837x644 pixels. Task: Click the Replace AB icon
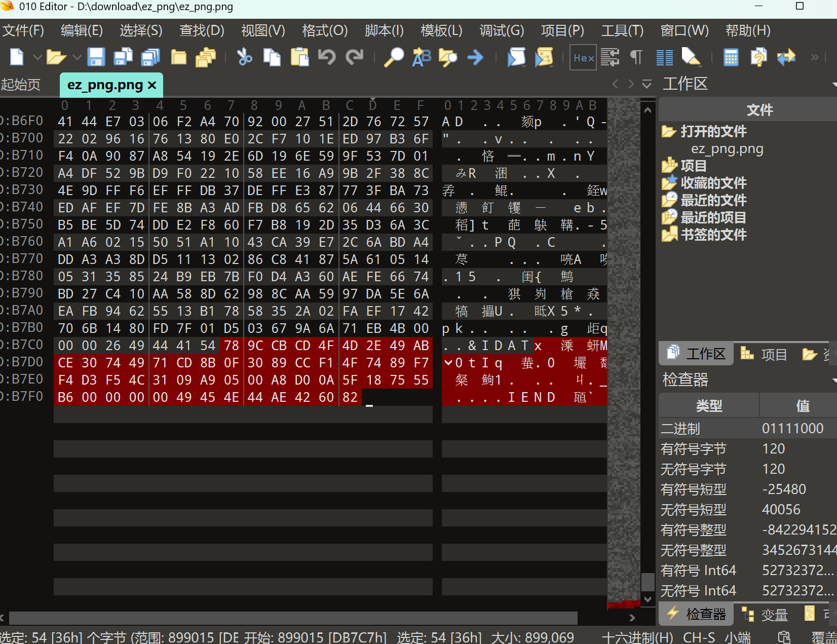(421, 57)
